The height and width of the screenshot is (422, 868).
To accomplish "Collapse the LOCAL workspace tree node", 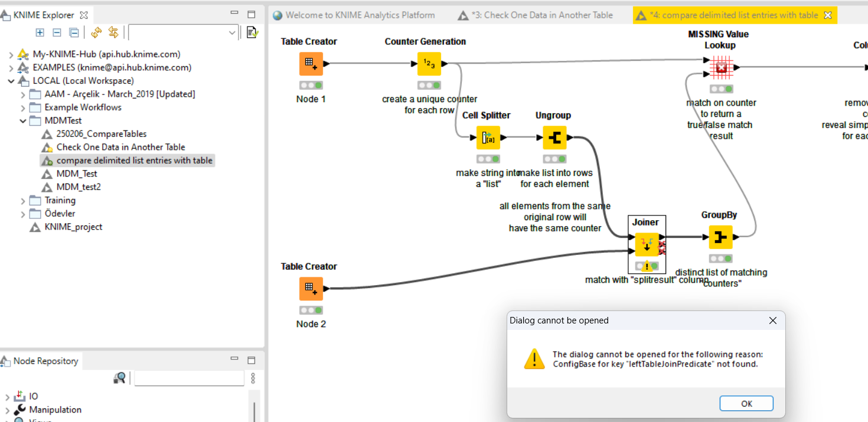I will [x=10, y=81].
